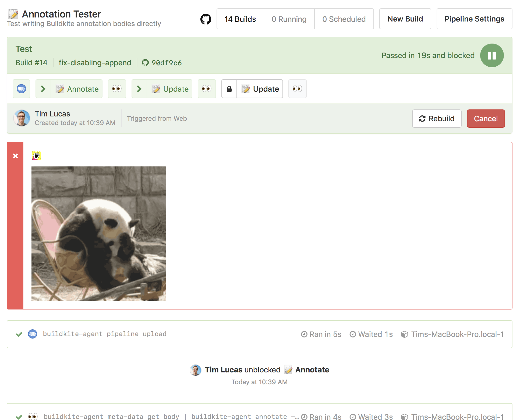The width and height of the screenshot is (520, 420).
Task: Switch to the 0 Running tab
Action: point(289,19)
